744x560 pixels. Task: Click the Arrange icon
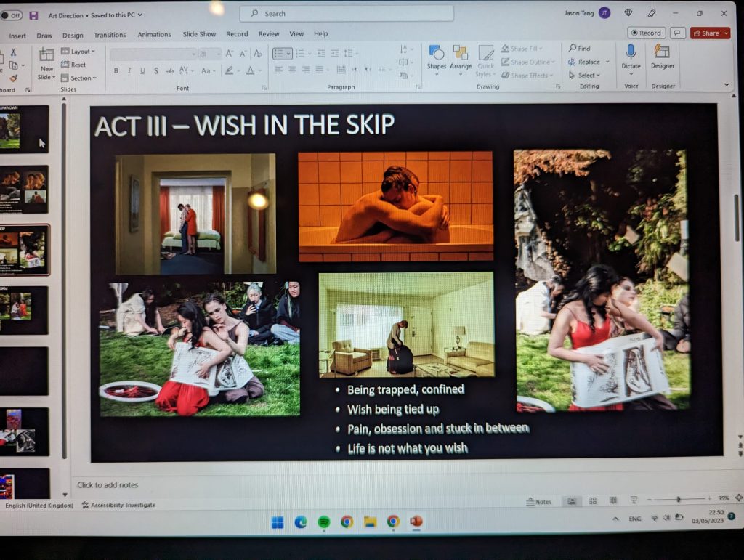pos(460,52)
